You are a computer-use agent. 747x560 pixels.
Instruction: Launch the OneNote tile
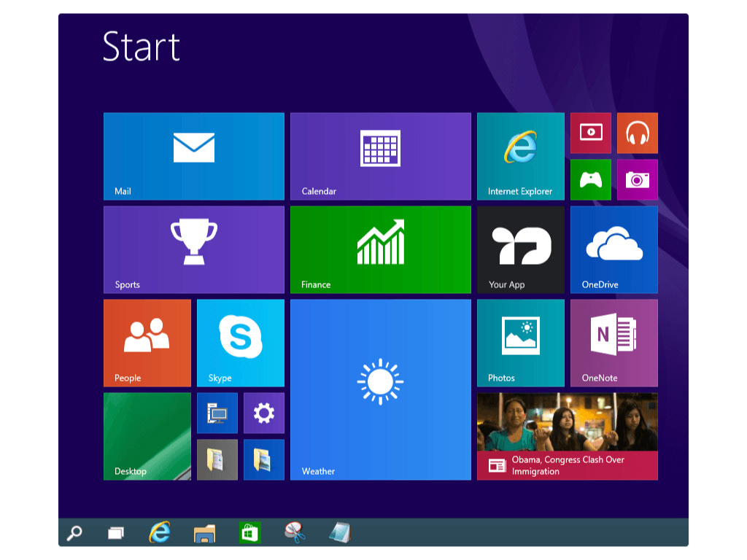click(614, 343)
